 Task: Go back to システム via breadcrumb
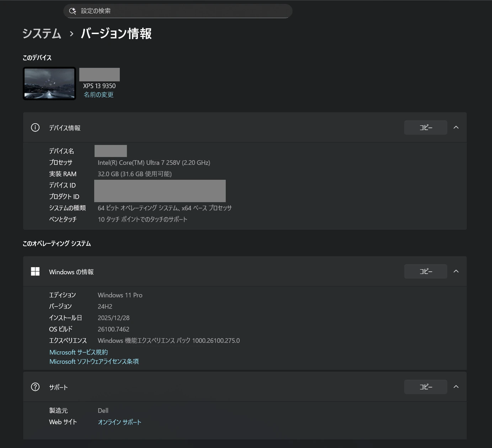coord(42,34)
